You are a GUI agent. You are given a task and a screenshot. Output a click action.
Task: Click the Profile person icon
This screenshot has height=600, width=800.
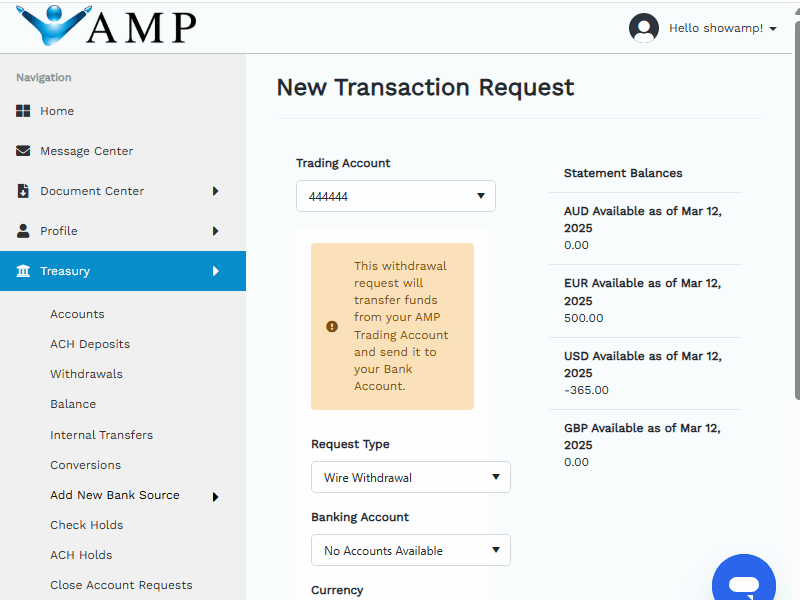23,231
